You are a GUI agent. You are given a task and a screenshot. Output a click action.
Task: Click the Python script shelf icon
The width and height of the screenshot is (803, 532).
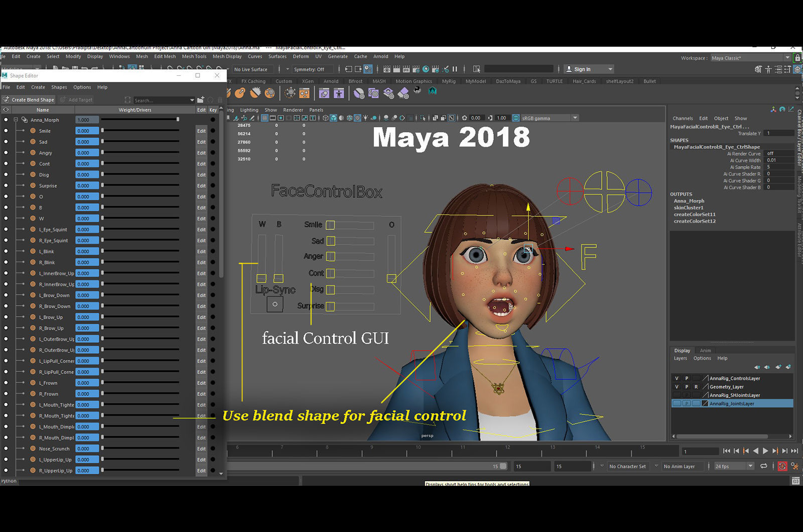[x=417, y=91]
